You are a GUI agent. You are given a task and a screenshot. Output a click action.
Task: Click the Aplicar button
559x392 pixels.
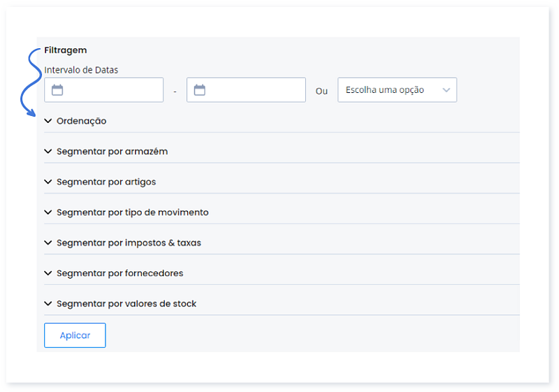click(x=75, y=335)
